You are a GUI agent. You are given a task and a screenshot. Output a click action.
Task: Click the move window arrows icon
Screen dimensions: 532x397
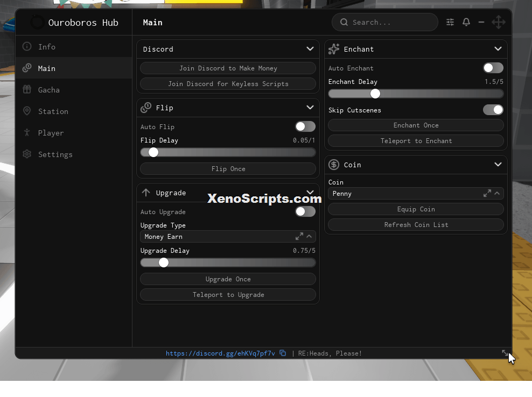coord(499,23)
